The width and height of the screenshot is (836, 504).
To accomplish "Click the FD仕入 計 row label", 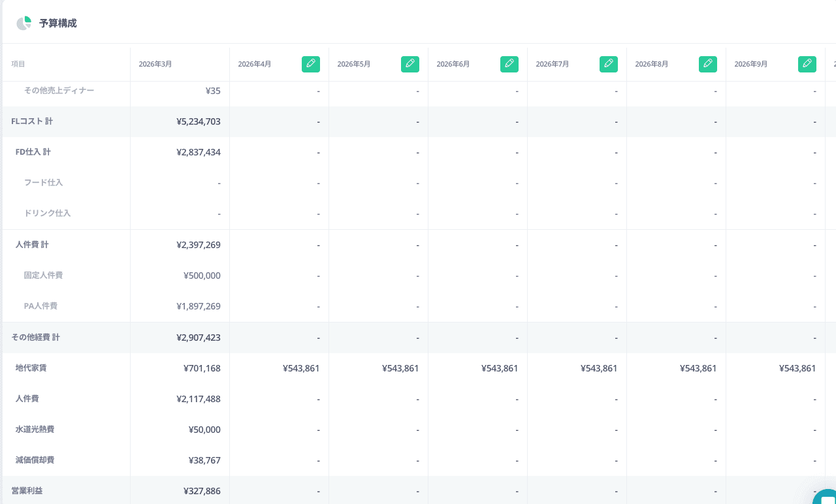I will (x=33, y=152).
